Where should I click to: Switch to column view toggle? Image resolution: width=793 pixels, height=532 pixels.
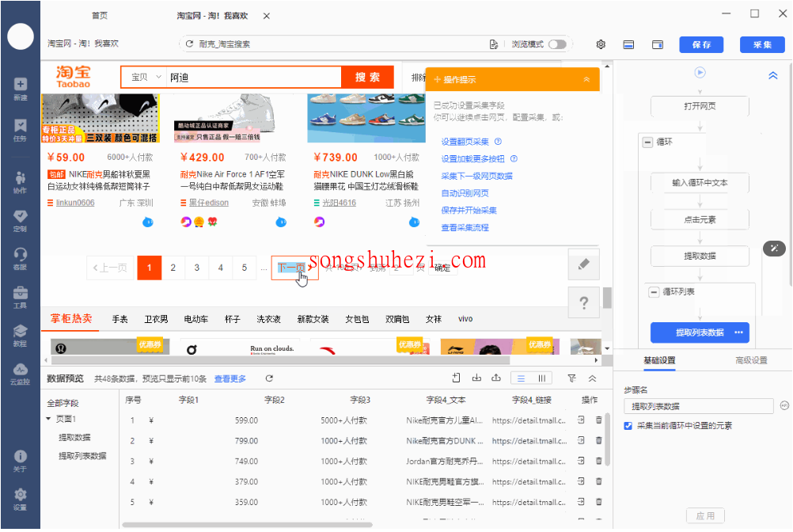541,378
